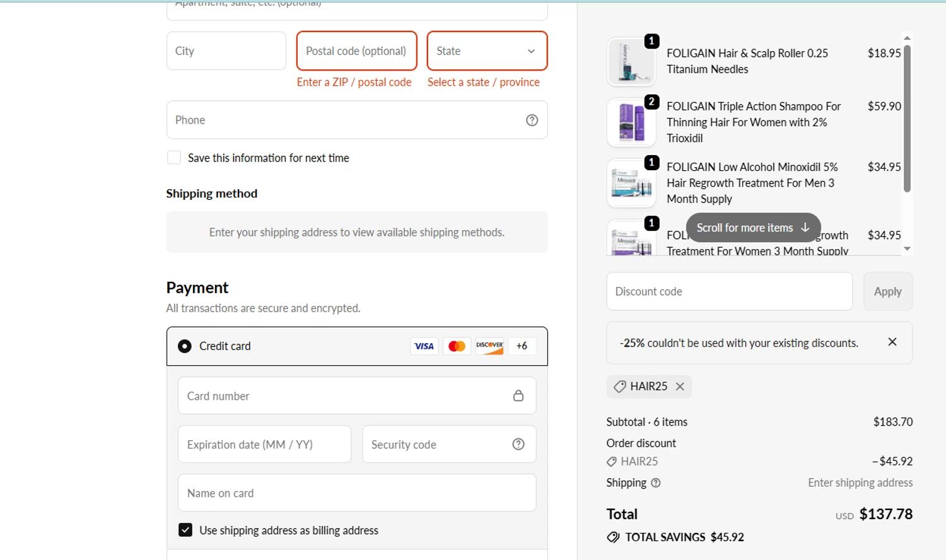
Task: Click the Scalp Roller product thumbnail
Action: coord(631,62)
